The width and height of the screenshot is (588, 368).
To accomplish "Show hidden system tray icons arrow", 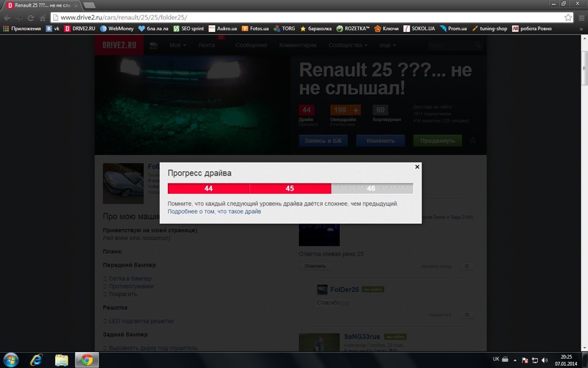I will click(x=515, y=360).
